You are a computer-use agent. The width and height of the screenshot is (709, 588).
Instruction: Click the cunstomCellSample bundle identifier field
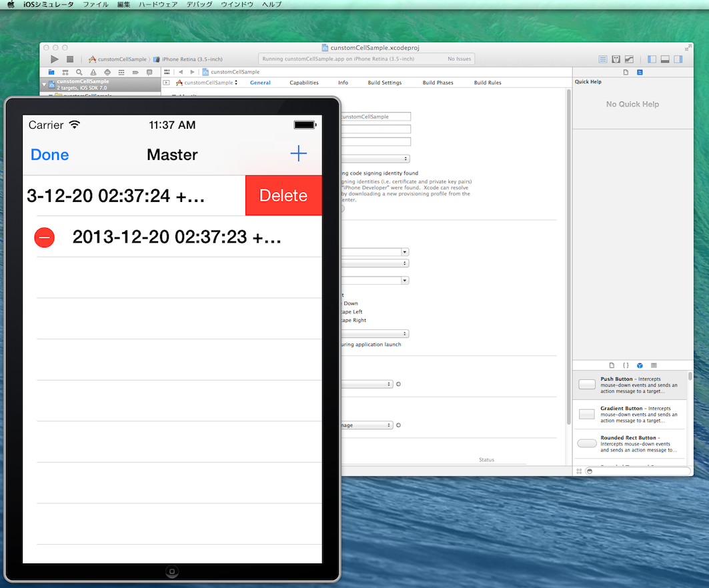tap(376, 117)
